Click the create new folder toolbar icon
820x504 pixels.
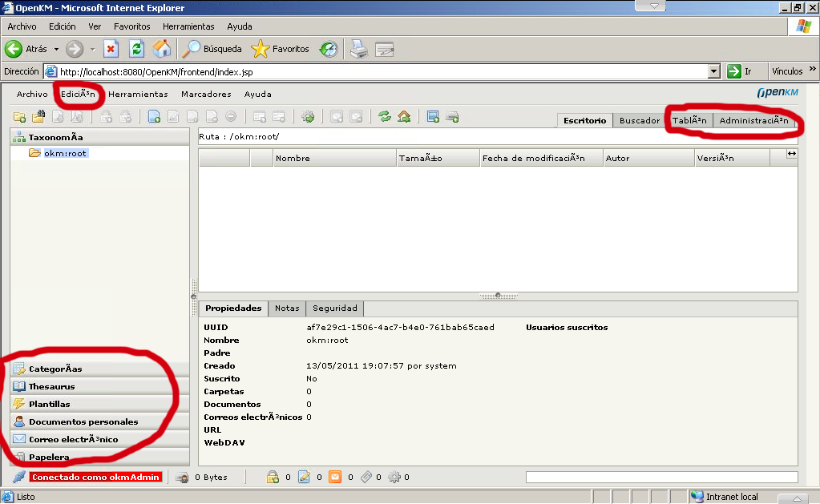coord(20,117)
